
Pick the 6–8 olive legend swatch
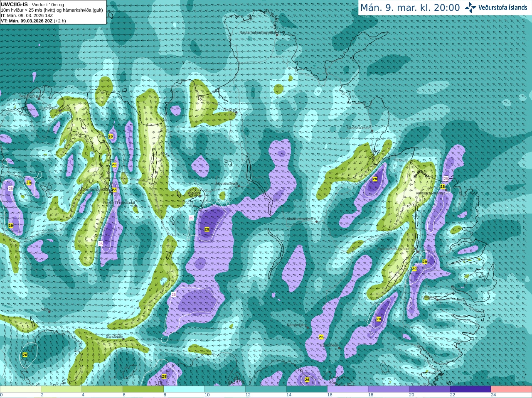[x=143, y=389]
